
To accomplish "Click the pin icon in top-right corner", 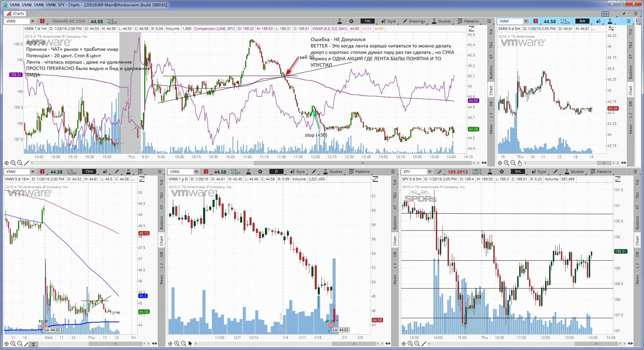I will (624, 13).
